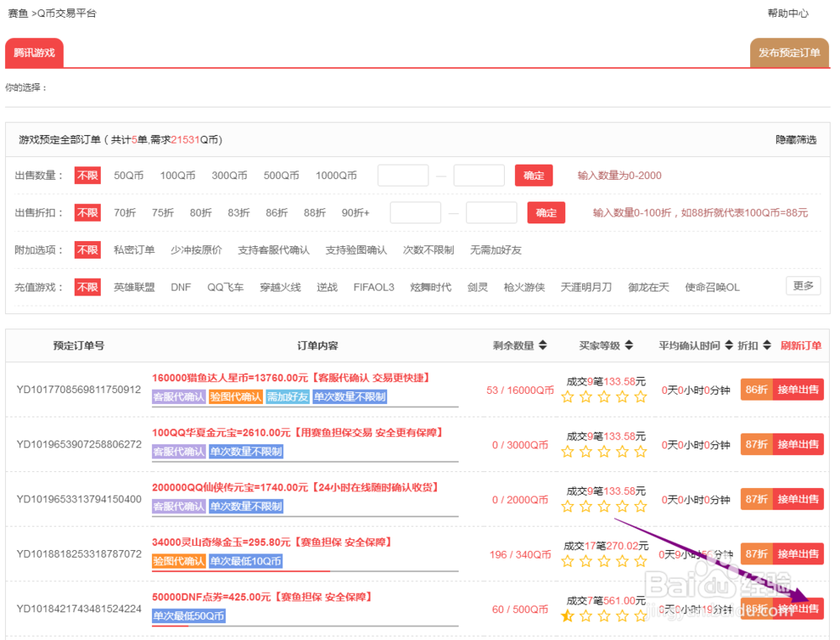Filter by 逆战 game
Image resolution: width=840 pixels, height=640 pixels.
pos(327,287)
